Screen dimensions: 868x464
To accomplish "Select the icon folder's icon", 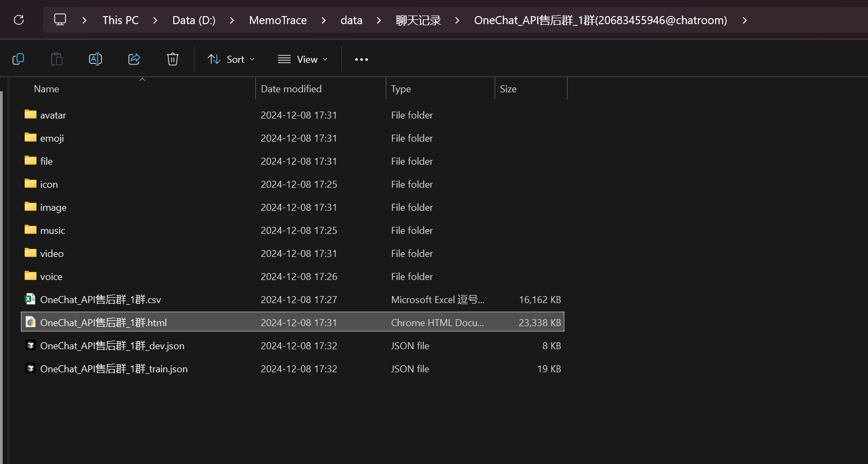I will [x=31, y=183].
